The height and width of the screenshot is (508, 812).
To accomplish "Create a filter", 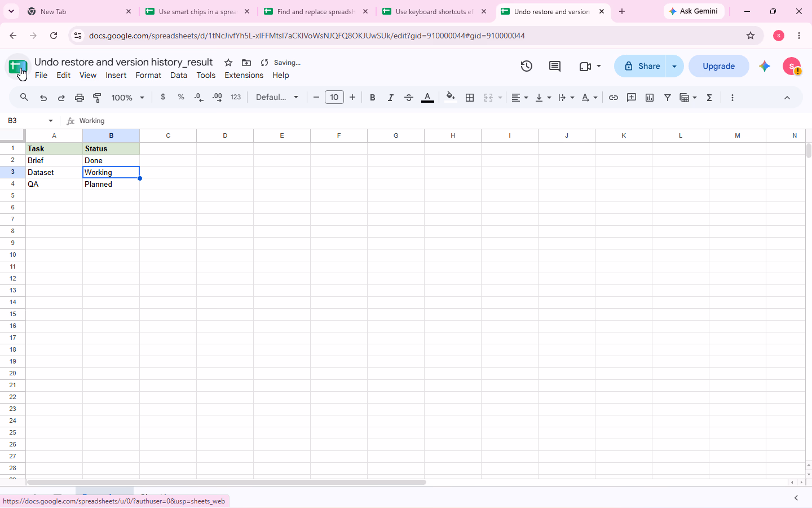I will pos(668,98).
